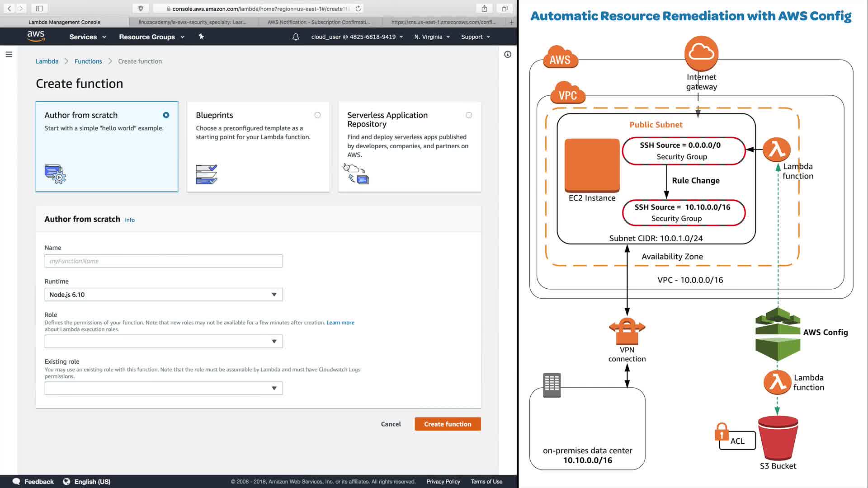
Task: Select the Serverless Application Repository radio option
Action: [469, 115]
